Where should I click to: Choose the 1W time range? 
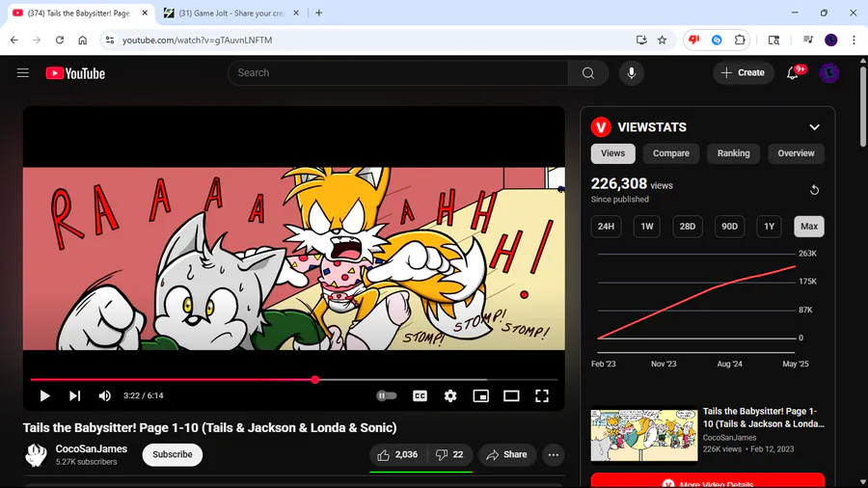pyautogui.click(x=646, y=227)
